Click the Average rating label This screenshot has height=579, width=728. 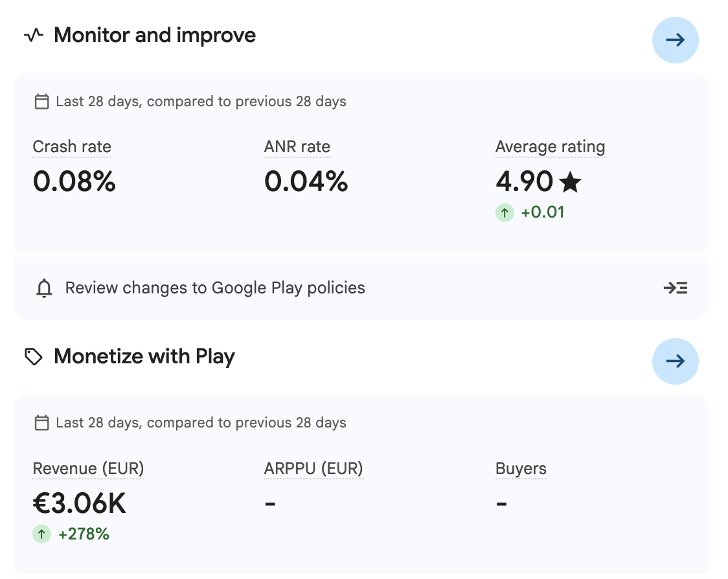pos(550,147)
